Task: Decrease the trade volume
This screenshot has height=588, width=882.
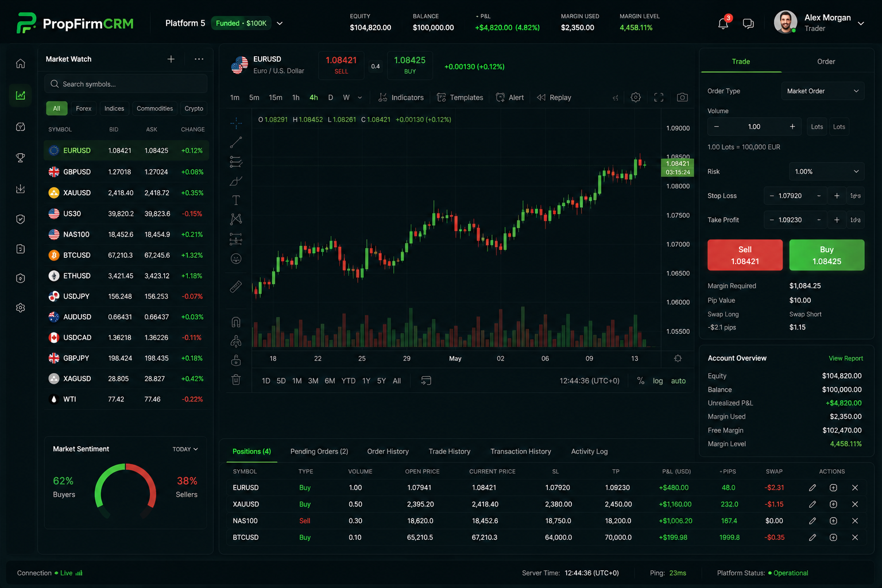Action: (x=716, y=126)
